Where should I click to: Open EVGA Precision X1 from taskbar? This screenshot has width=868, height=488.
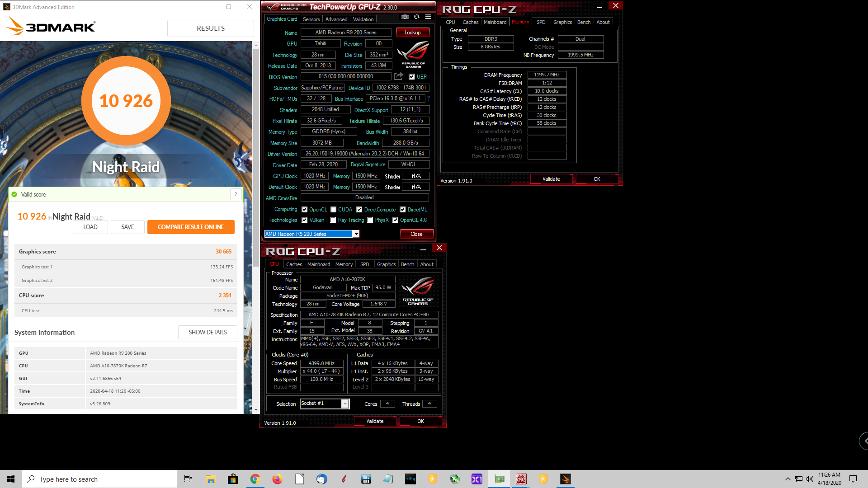[x=477, y=479]
